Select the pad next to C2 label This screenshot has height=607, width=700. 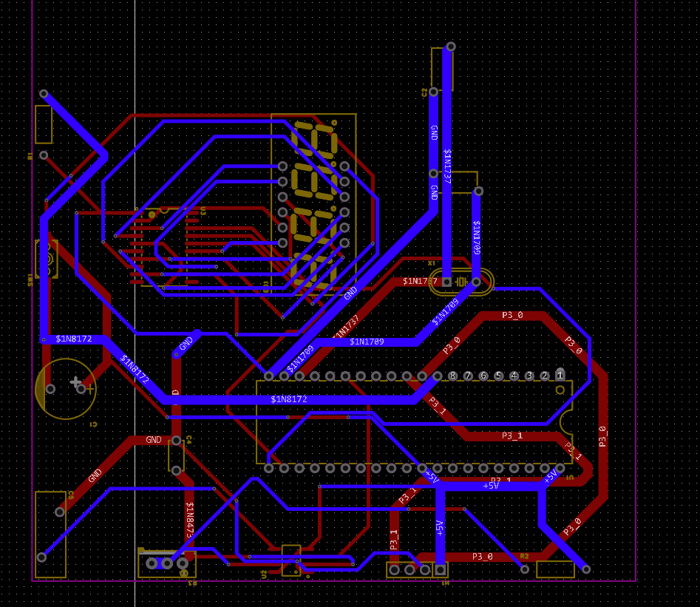click(433, 92)
